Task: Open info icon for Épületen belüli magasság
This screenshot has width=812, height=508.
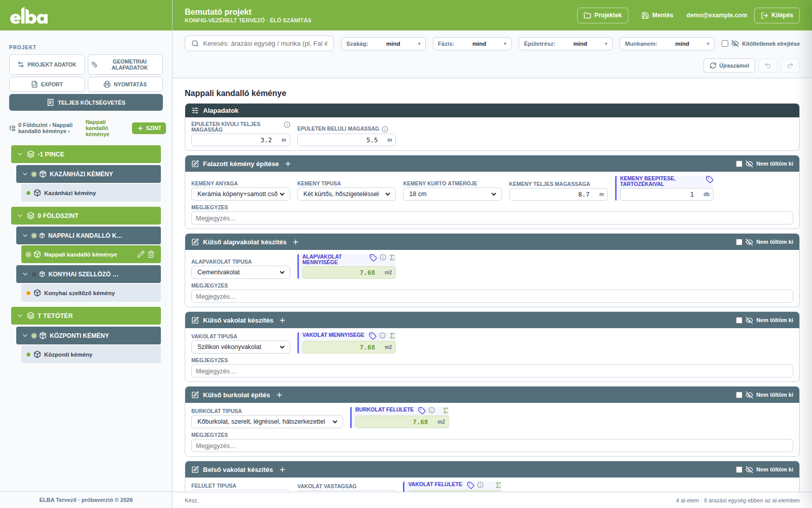Action: (x=385, y=129)
